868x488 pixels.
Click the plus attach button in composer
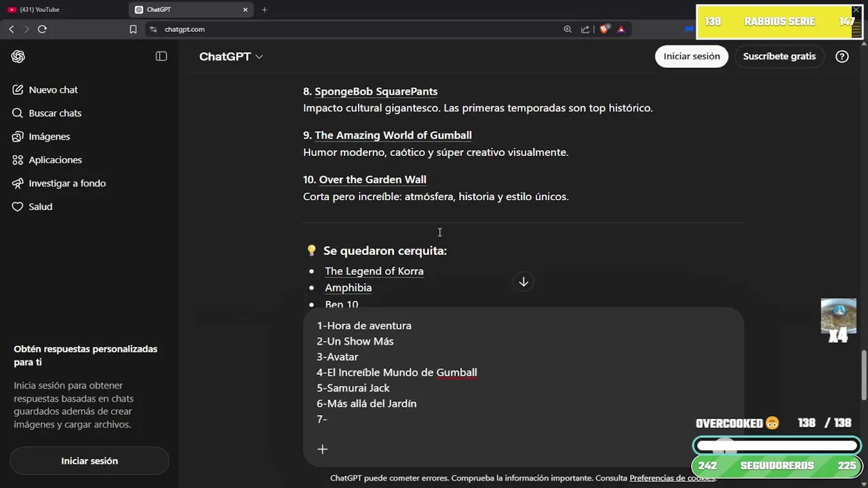[x=323, y=449]
